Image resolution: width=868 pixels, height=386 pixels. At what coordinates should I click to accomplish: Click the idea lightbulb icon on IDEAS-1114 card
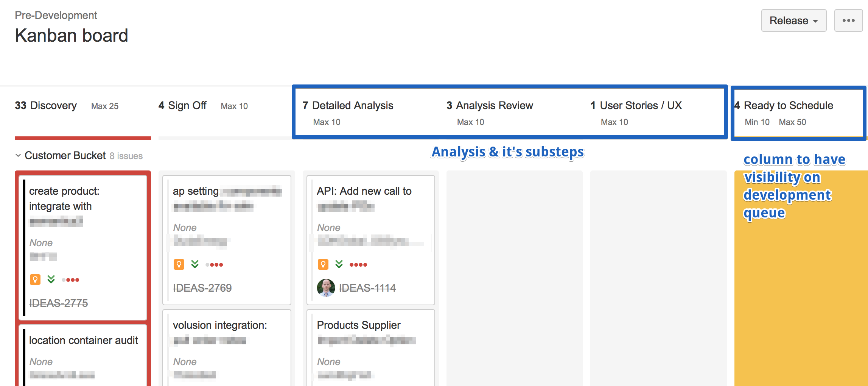click(x=323, y=264)
